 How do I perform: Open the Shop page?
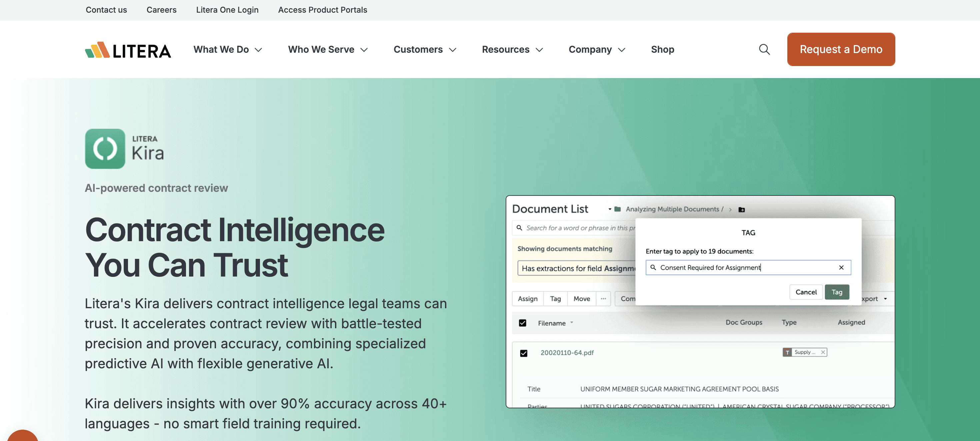pos(662,49)
